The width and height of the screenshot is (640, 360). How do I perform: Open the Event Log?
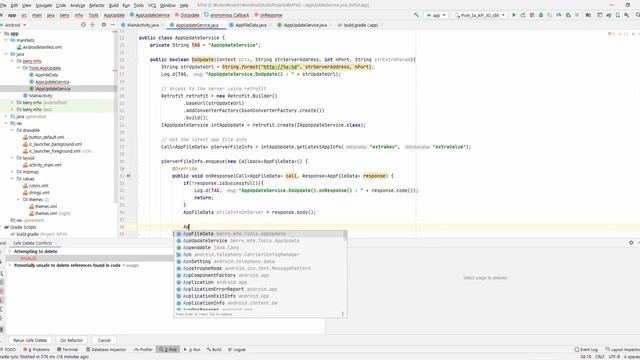(x=586, y=349)
